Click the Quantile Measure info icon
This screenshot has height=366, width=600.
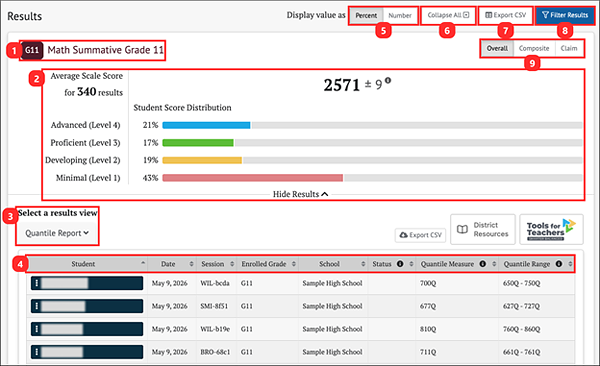click(x=483, y=264)
